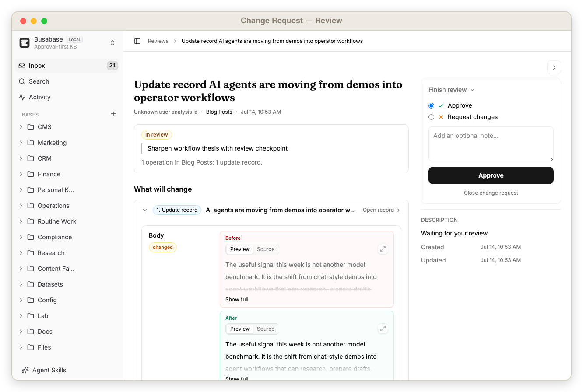Click the 1. Update record badge
This screenshot has height=392, width=583.
coord(177,210)
